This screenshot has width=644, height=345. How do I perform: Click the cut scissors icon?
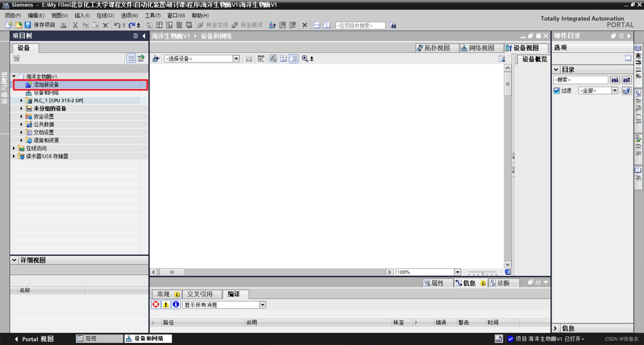tap(75, 25)
